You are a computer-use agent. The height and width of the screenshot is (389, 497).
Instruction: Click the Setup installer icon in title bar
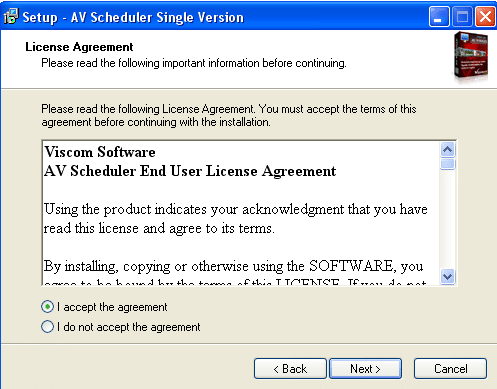click(11, 17)
